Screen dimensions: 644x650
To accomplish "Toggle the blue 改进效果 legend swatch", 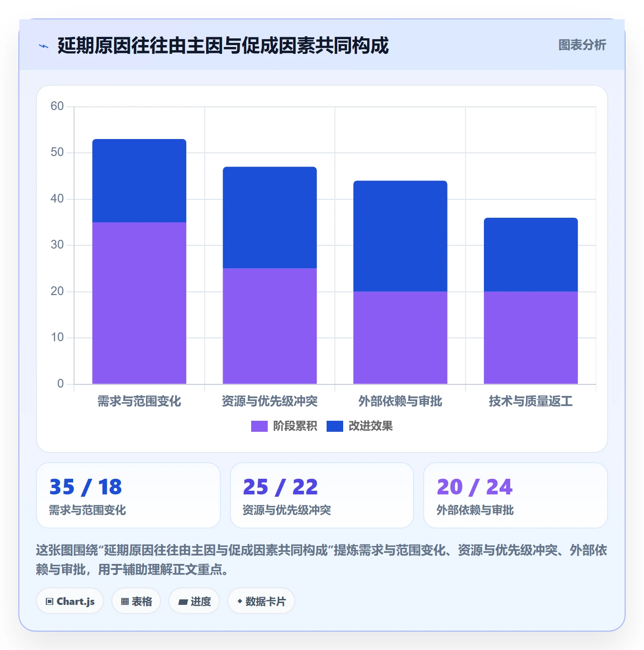I will pos(334,426).
